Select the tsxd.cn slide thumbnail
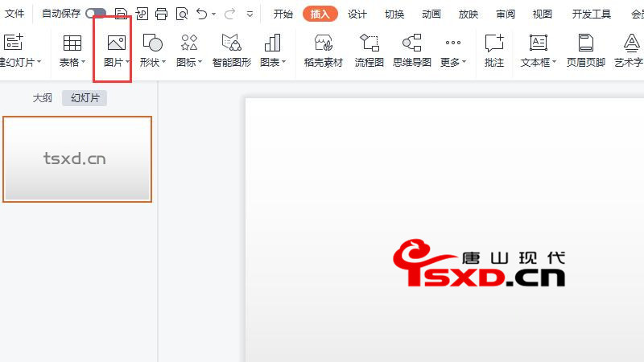The image size is (644, 362). click(x=77, y=159)
